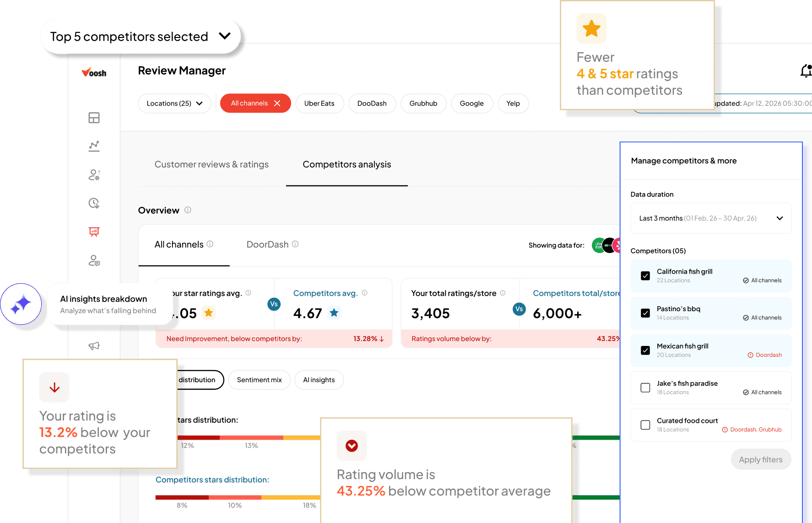
Task: Filter by Yelp channel
Action: pos(513,103)
